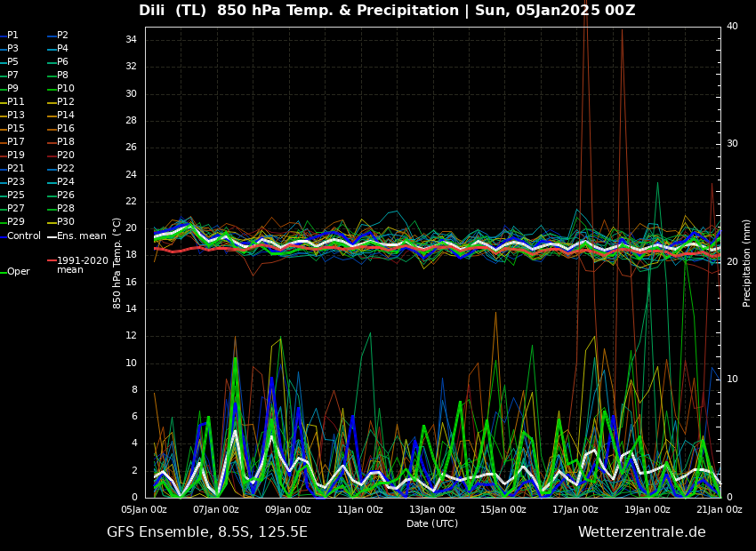Click the GFS Ensemble coordinates caption
The width and height of the screenshot is (756, 551).
[207, 532]
